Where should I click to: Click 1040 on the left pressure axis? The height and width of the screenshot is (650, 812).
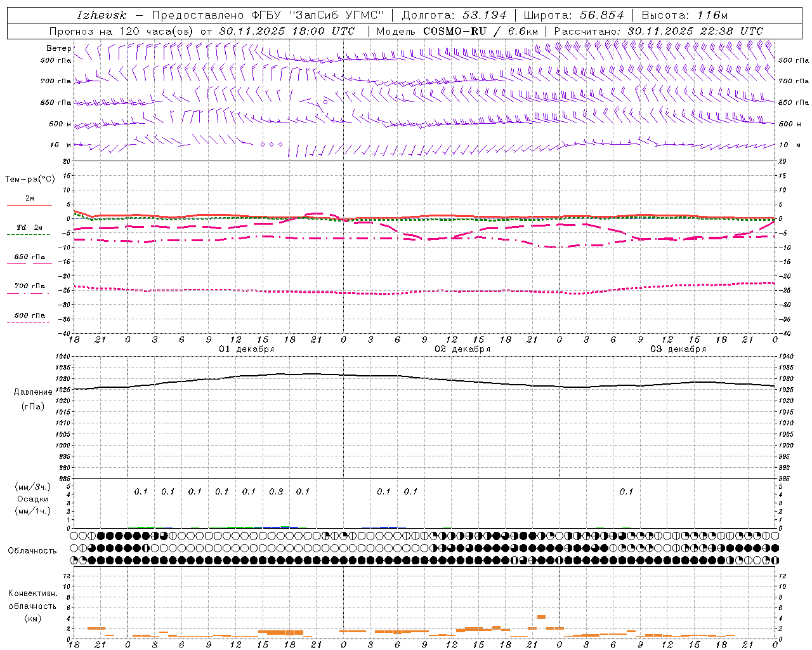tap(64, 357)
